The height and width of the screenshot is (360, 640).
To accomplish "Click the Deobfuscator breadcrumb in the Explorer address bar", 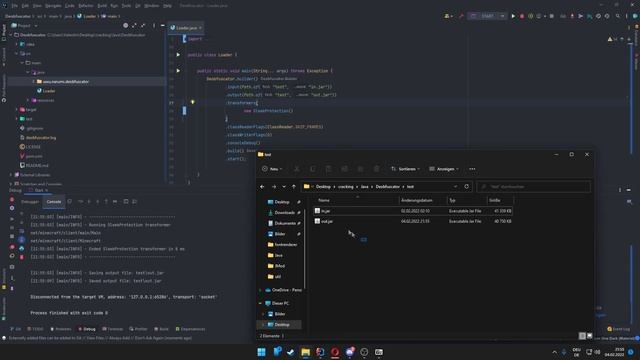I will coord(388,187).
